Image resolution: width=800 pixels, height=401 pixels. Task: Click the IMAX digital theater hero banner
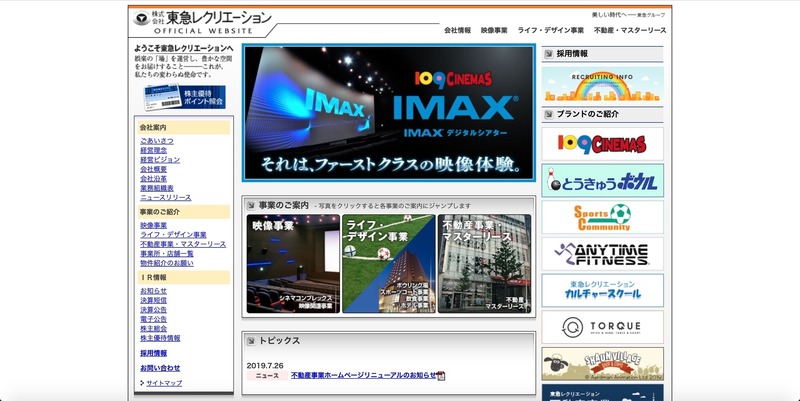pos(389,113)
